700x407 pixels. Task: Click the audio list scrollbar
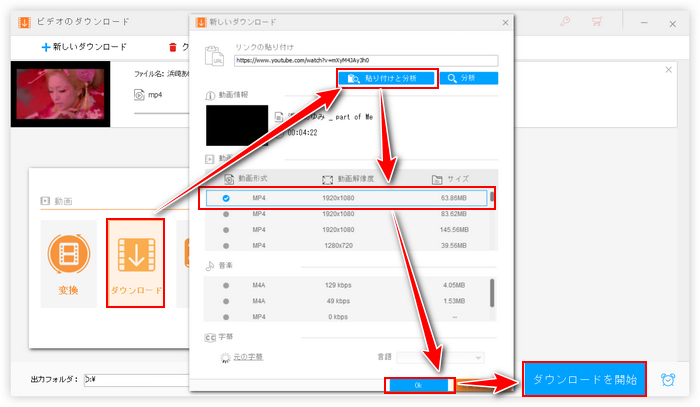point(491,292)
